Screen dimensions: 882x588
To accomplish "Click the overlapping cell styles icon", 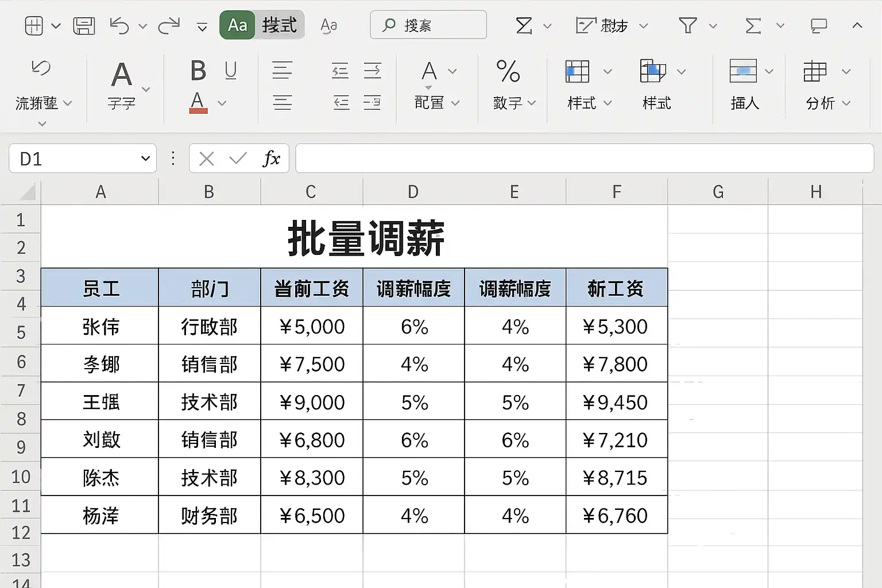I will point(653,71).
